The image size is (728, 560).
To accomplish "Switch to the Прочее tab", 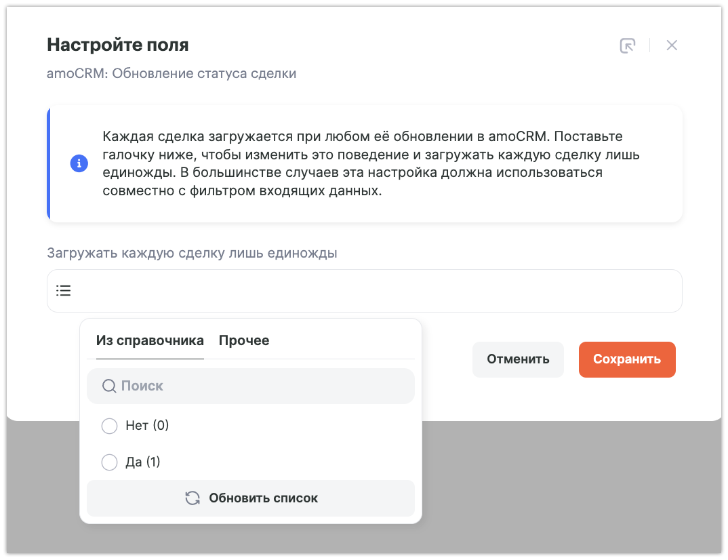I will click(244, 340).
